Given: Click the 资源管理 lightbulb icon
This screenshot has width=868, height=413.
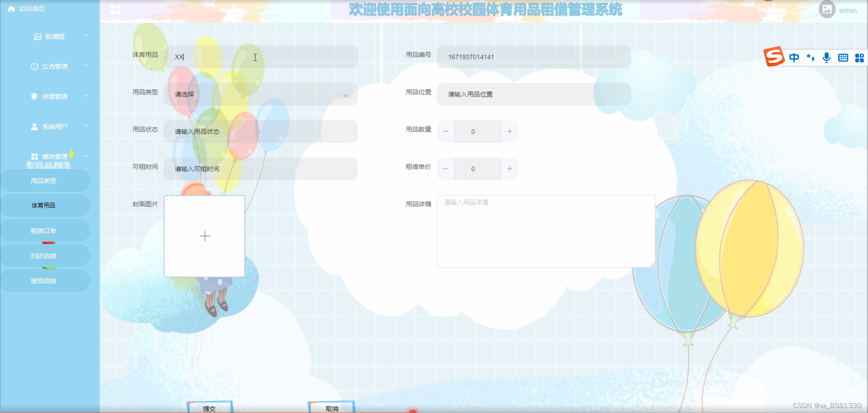Looking at the screenshot, I should (34, 96).
